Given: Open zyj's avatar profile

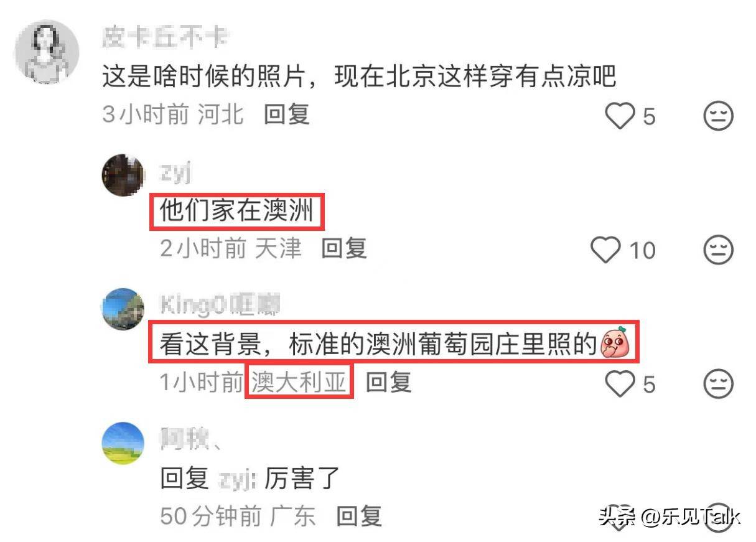Looking at the screenshot, I should [123, 175].
